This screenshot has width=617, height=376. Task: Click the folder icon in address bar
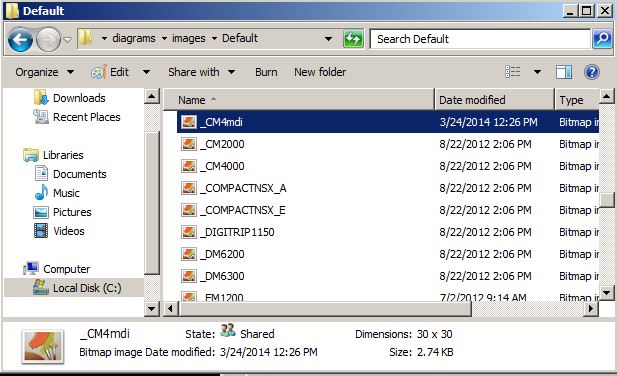click(x=85, y=38)
